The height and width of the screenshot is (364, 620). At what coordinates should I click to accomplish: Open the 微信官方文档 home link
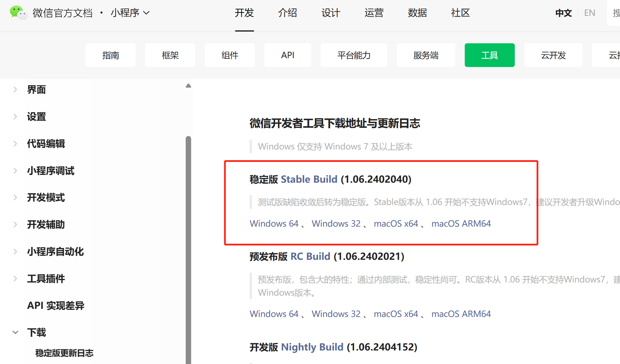(x=63, y=13)
